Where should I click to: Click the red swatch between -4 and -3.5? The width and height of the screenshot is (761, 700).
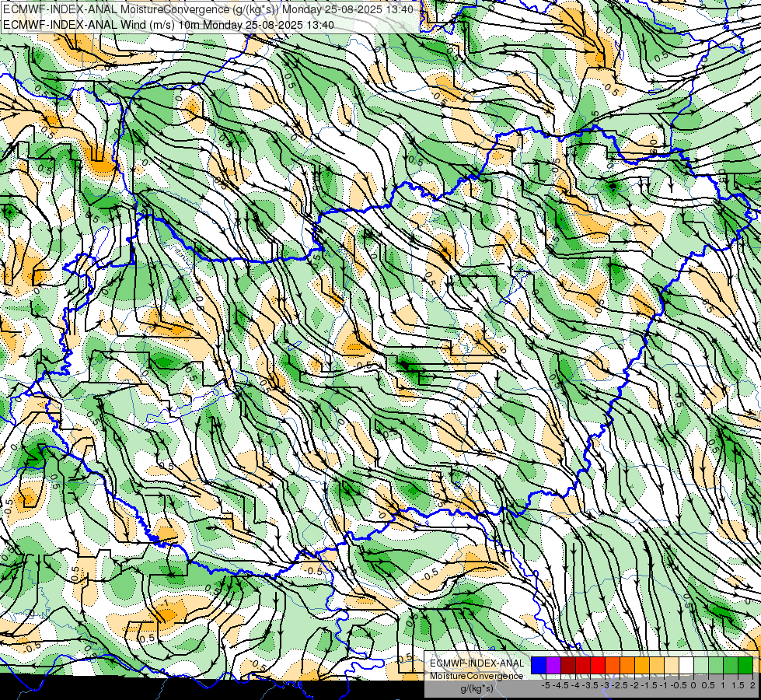583,665
